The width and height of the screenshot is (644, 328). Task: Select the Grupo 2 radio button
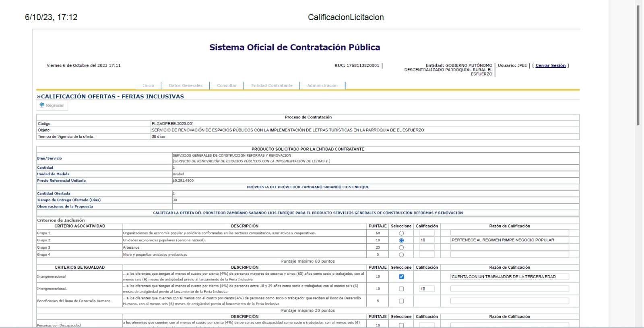click(x=401, y=241)
